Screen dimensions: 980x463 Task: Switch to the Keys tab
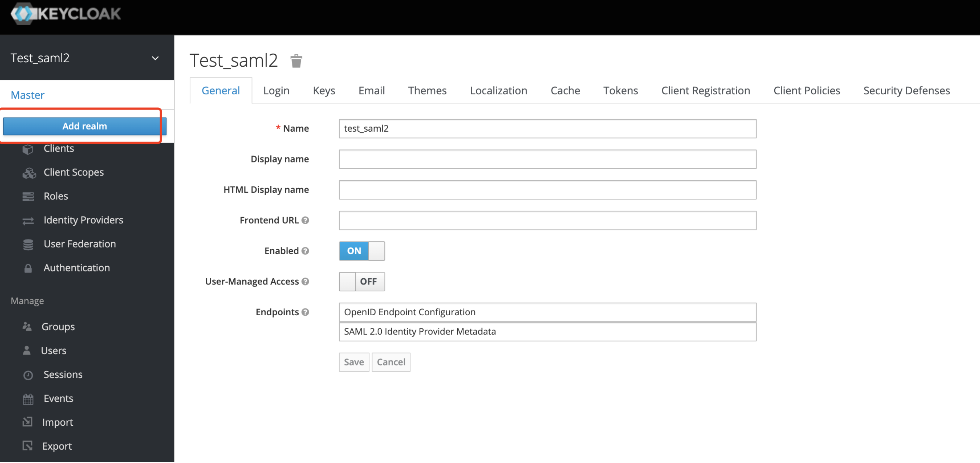pos(324,90)
